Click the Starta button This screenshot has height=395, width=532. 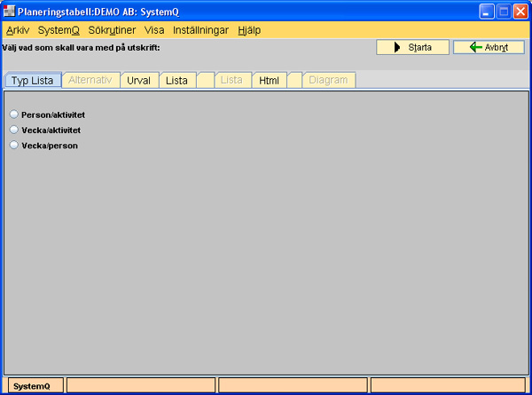click(x=412, y=47)
